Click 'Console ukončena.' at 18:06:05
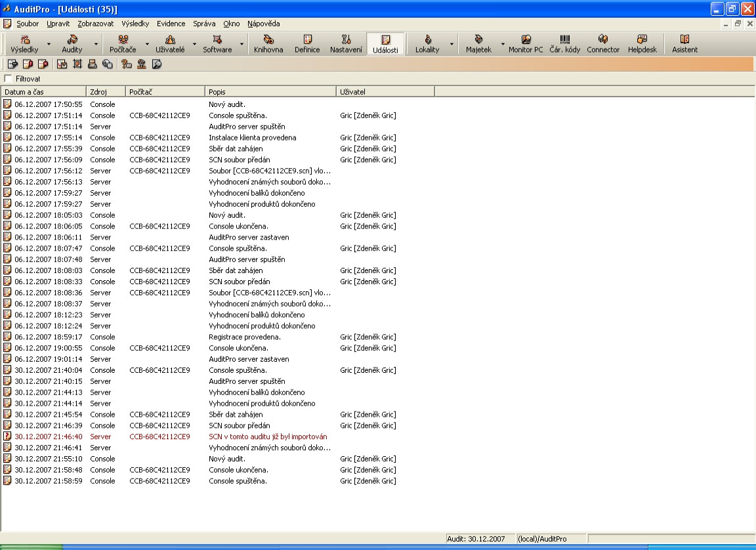 tap(239, 226)
